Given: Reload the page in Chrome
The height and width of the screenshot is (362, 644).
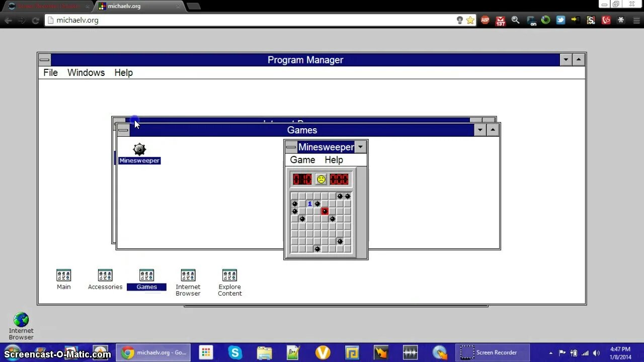Looking at the screenshot, I should coord(35,20).
